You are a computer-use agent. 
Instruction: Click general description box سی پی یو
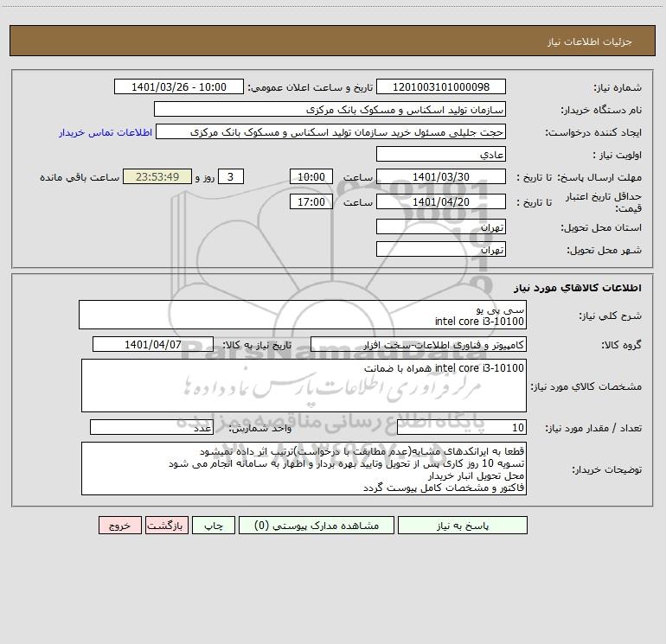pyautogui.click(x=303, y=315)
